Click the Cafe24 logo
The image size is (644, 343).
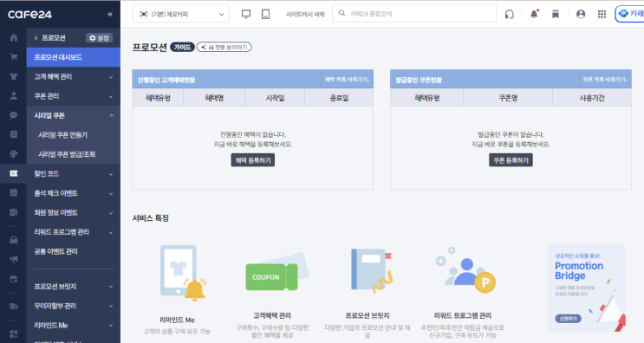(x=30, y=15)
